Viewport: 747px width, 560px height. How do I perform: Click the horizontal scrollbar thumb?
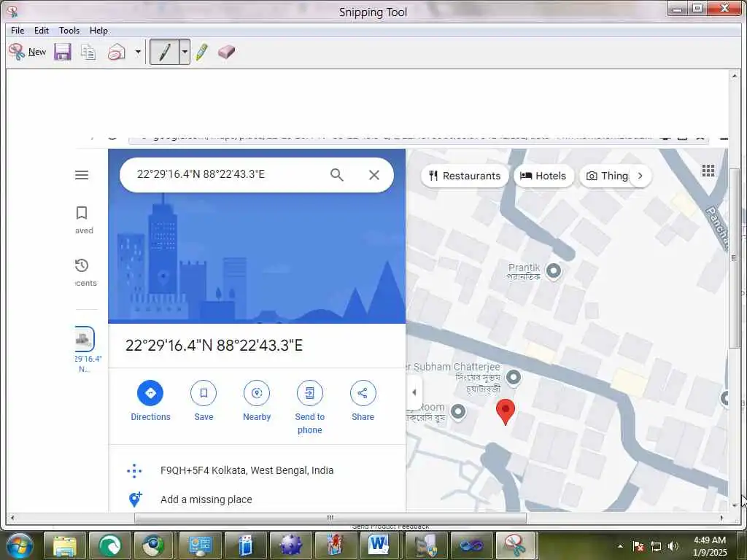(x=330, y=518)
